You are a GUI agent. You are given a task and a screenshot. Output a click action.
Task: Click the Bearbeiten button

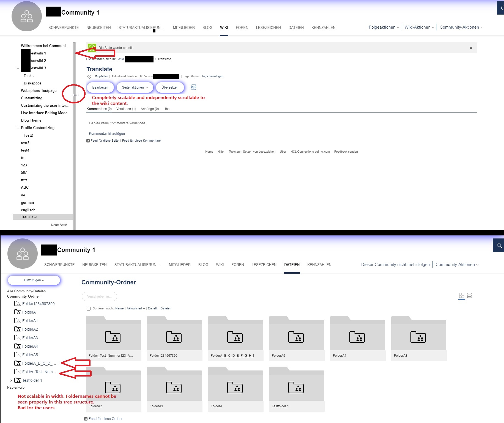coord(100,87)
